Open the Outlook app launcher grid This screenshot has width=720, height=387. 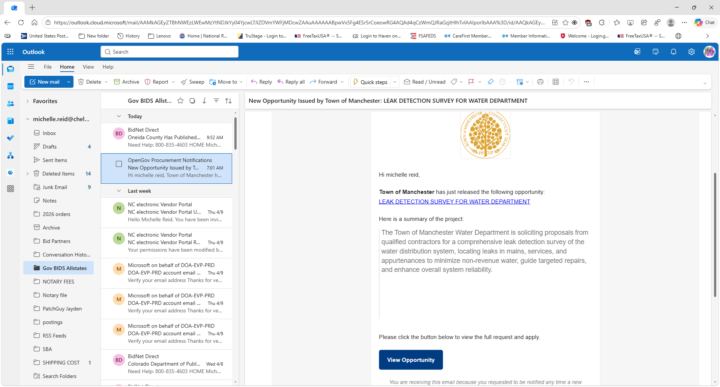10,52
